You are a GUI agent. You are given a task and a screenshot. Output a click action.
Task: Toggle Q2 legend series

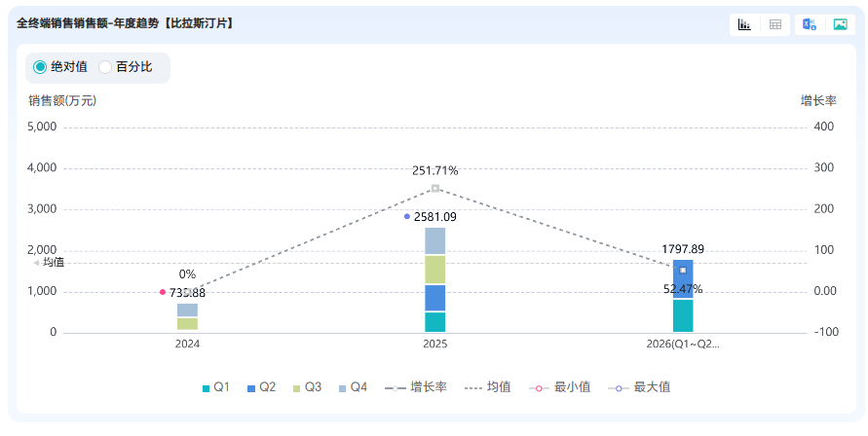point(261,387)
